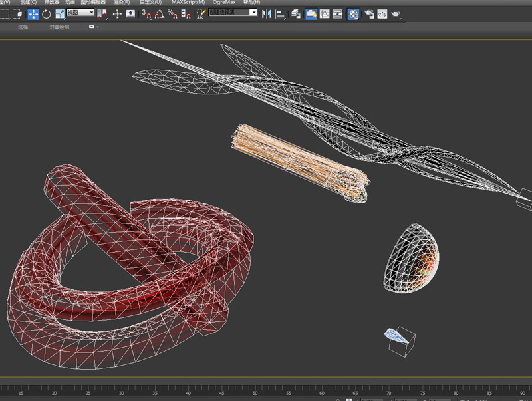Switch to the 对象绘制 ribbon tab

(59, 27)
